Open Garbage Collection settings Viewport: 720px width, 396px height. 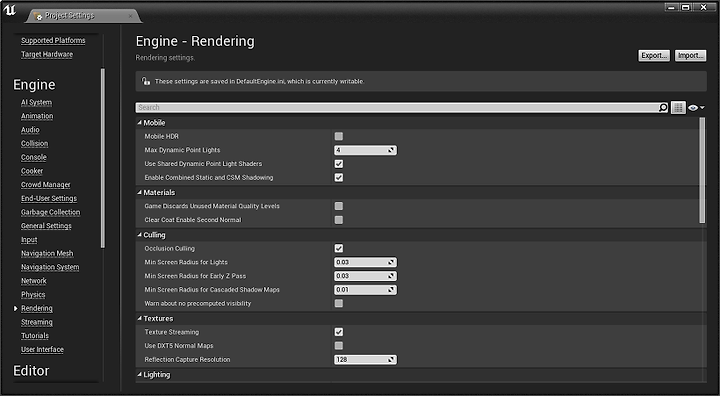pos(51,212)
